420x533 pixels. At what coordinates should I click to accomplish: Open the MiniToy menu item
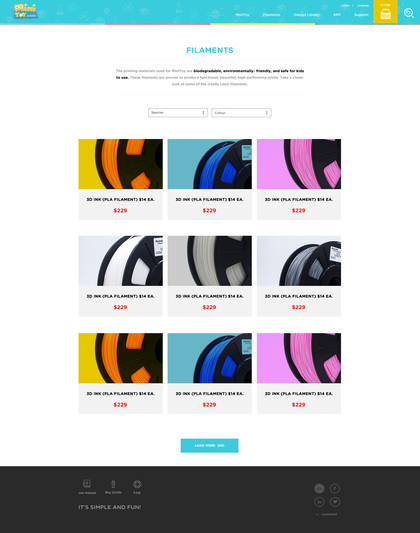tap(242, 15)
